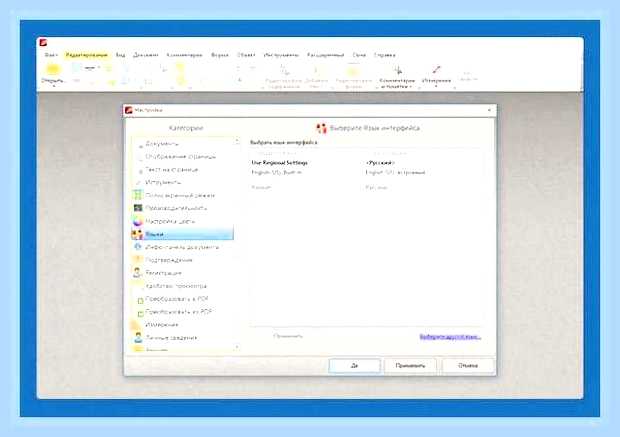Open Преобразовать в PDF category icon

click(140, 300)
